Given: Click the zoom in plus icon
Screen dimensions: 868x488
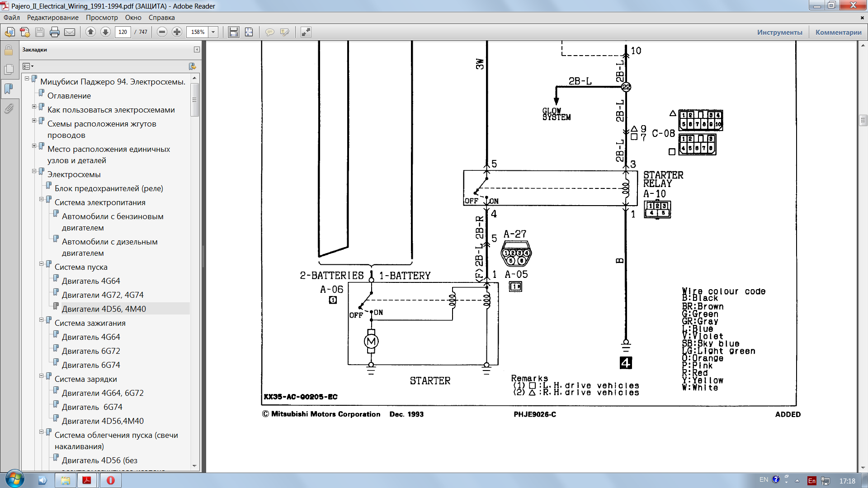Looking at the screenshot, I should (x=177, y=32).
